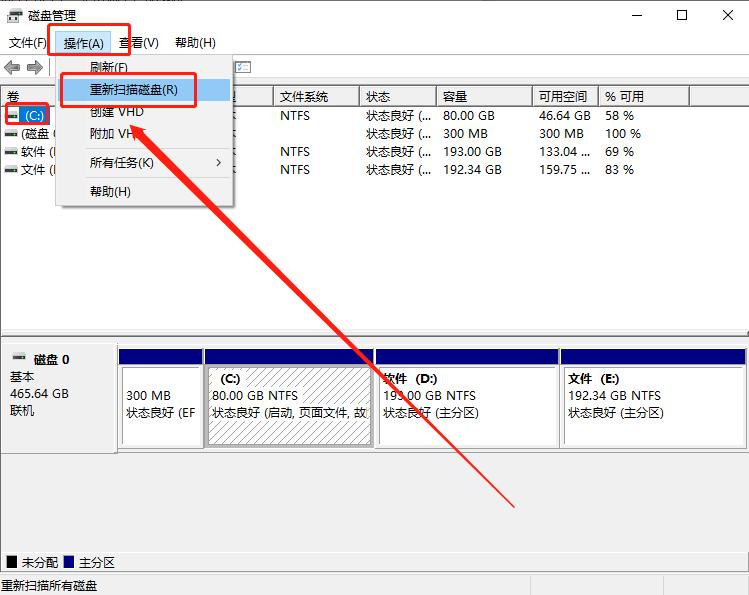Open the 文件(F) menu
The width and height of the screenshot is (749, 595).
coord(28,43)
